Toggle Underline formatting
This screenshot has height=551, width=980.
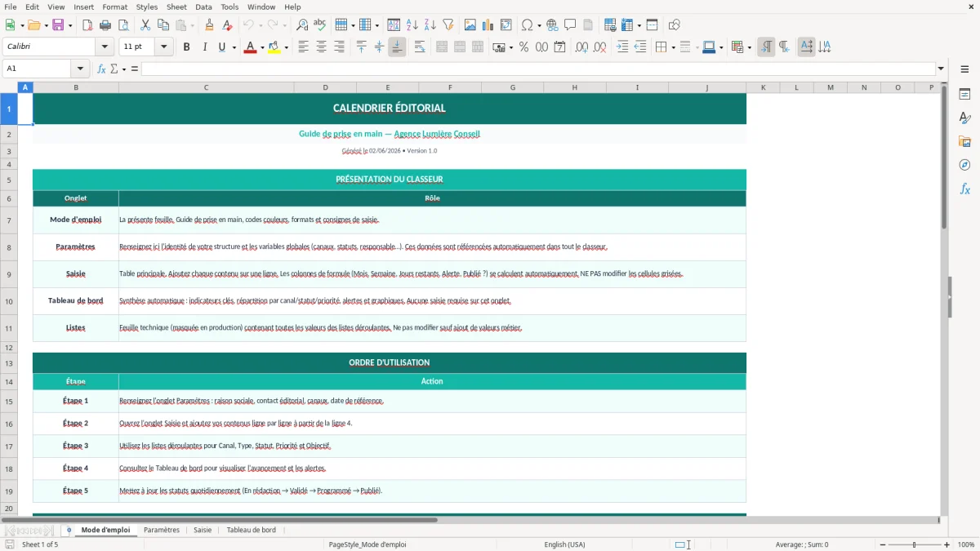(x=221, y=47)
